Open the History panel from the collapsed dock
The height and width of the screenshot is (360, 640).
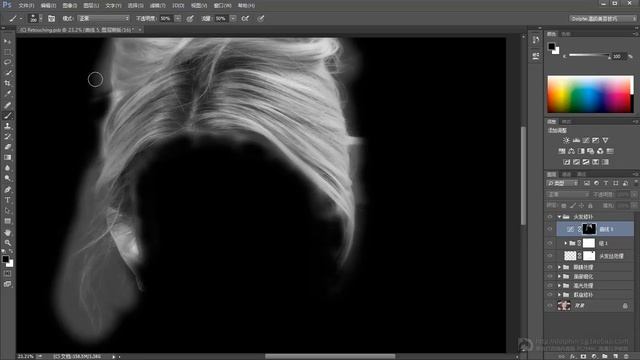point(536,40)
